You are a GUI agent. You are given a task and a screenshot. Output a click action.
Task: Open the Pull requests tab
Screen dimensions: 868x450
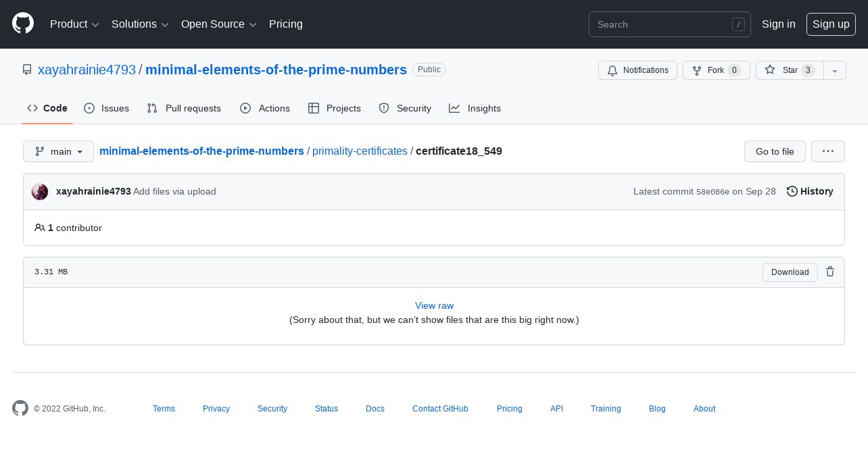pos(184,108)
